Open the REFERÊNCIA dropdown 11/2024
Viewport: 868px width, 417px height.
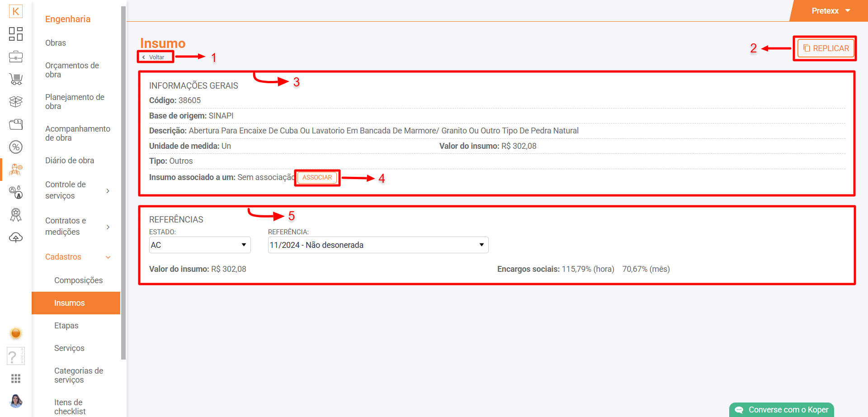tap(377, 245)
